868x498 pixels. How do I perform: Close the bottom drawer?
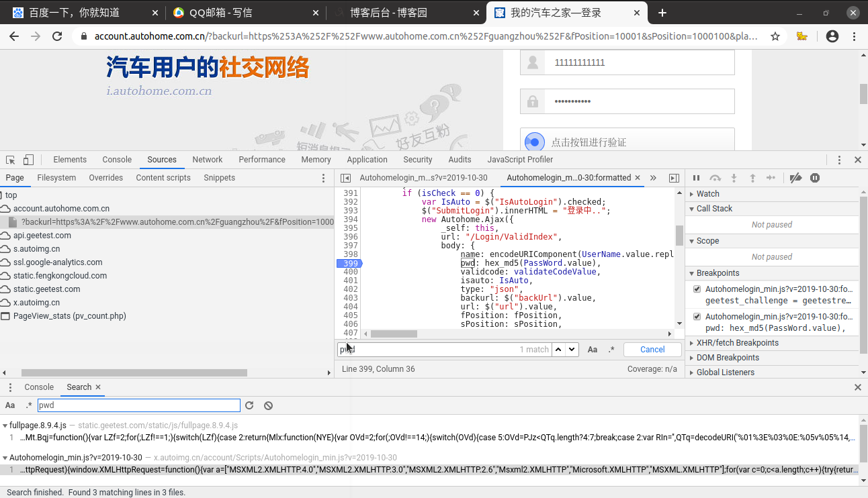(x=858, y=387)
